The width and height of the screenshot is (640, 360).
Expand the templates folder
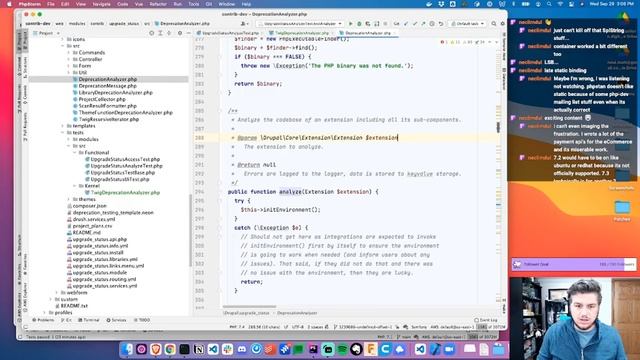point(63,126)
